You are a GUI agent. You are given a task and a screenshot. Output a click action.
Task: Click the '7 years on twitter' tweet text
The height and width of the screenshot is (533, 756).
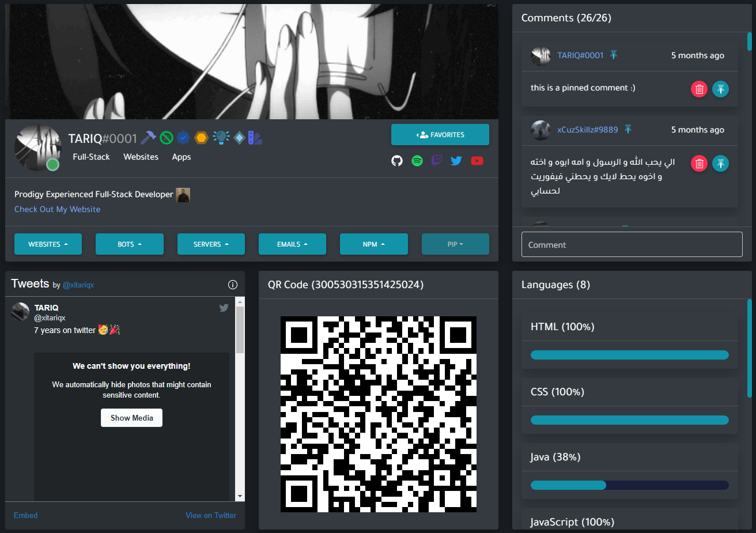point(77,330)
